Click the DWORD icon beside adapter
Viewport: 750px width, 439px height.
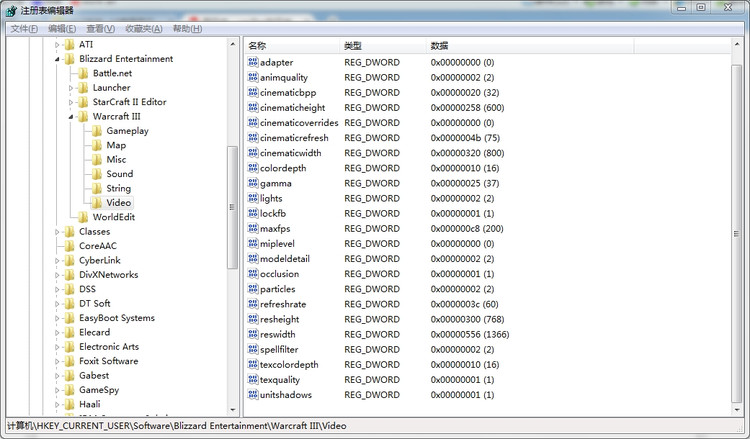click(x=253, y=62)
